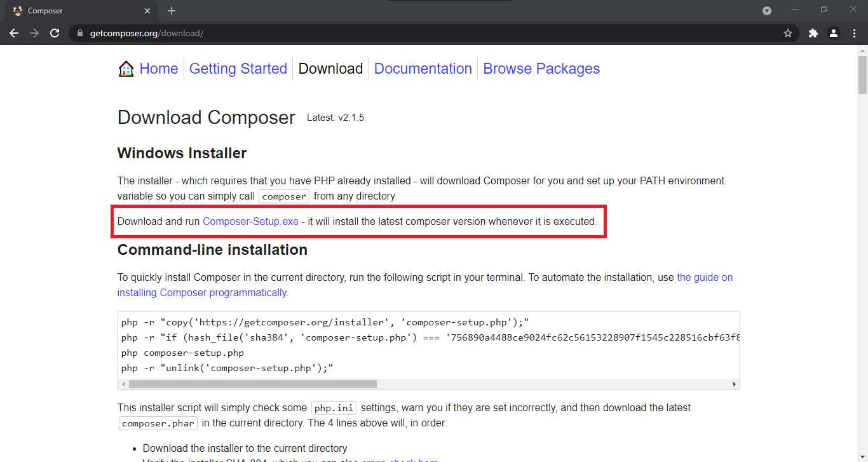
Task: Click the browser back arrow
Action: 14,33
